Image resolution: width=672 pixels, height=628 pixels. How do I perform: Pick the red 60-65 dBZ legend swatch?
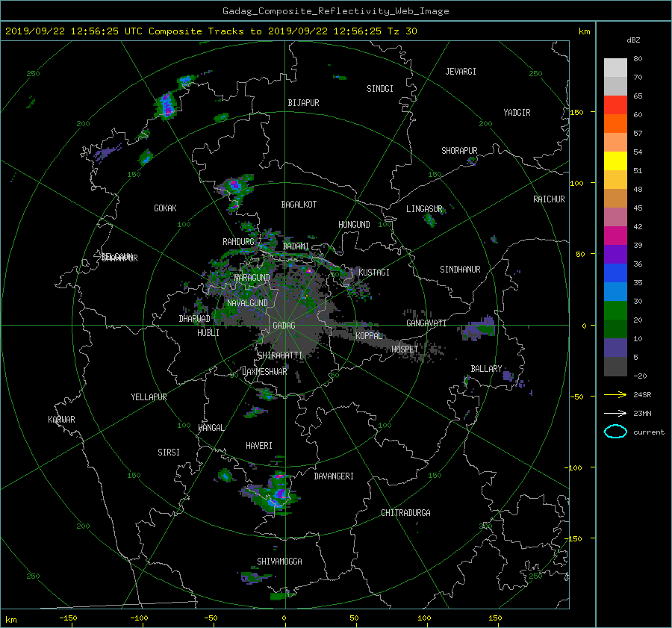coord(615,105)
